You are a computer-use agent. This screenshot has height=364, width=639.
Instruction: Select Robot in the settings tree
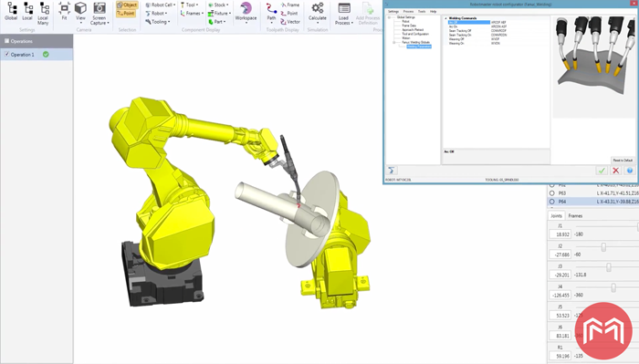coord(405,21)
